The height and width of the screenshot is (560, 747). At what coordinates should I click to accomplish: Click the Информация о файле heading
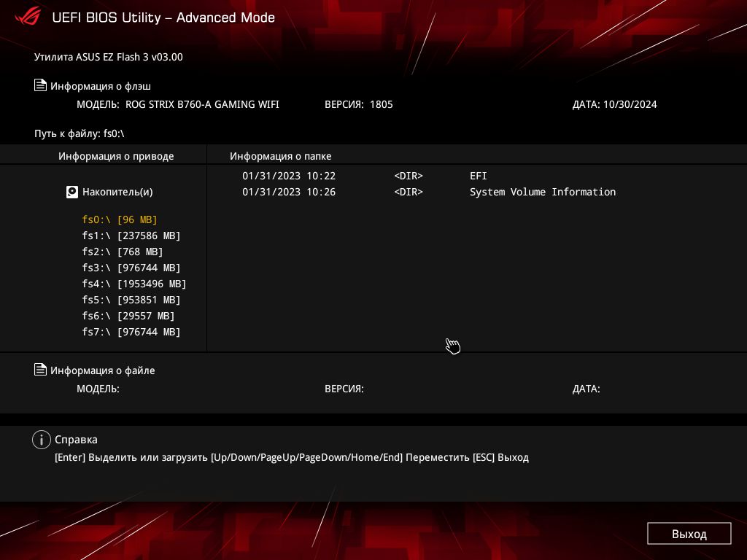102,370
